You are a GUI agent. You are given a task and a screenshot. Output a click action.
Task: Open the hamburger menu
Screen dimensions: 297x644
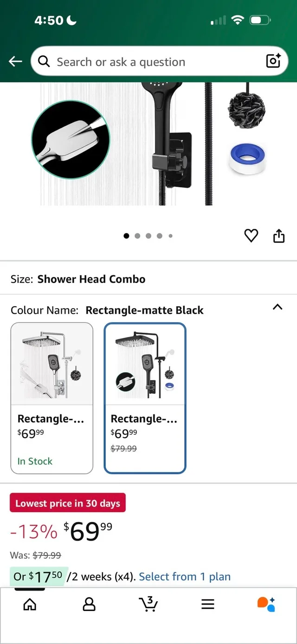[x=207, y=604]
